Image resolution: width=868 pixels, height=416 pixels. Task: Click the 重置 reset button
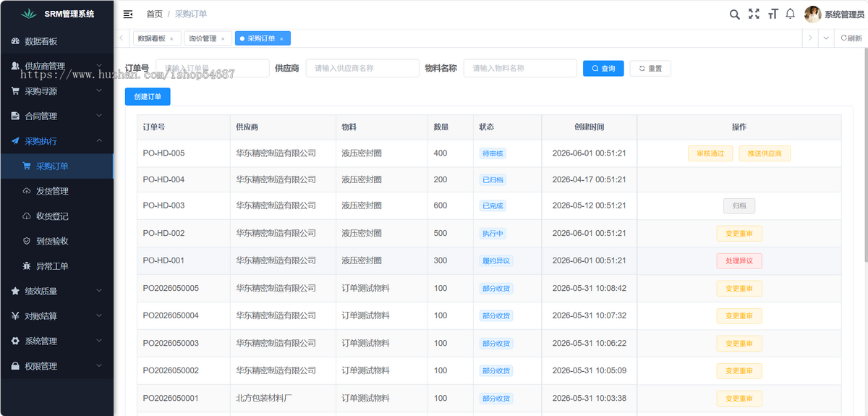[650, 68]
